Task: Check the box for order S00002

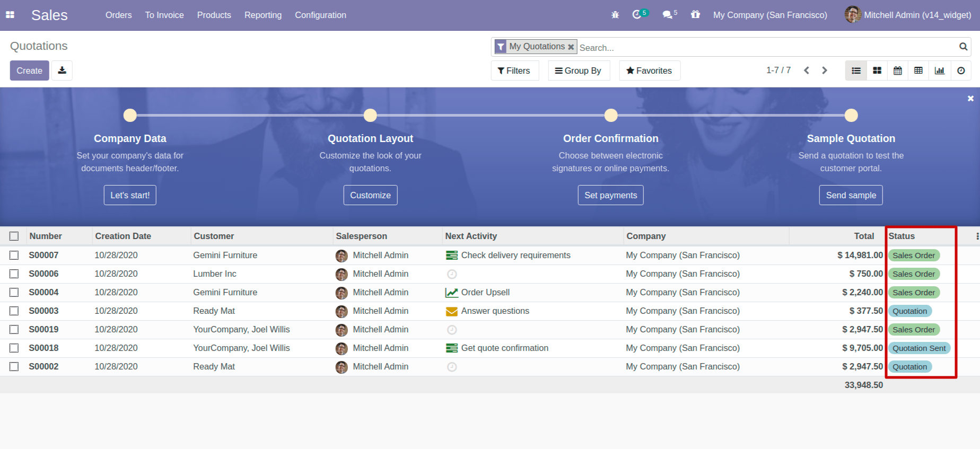Action: [14, 367]
